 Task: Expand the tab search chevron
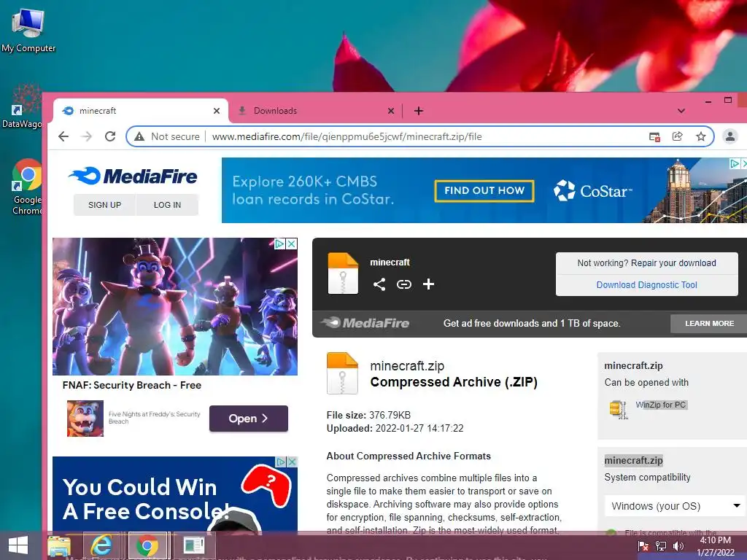681,111
